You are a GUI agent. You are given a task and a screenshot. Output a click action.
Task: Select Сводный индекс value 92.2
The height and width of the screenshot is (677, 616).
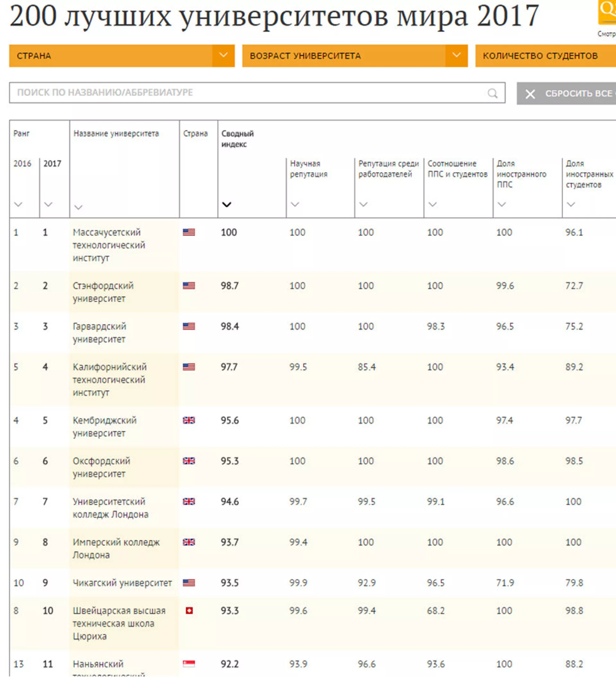(x=229, y=664)
